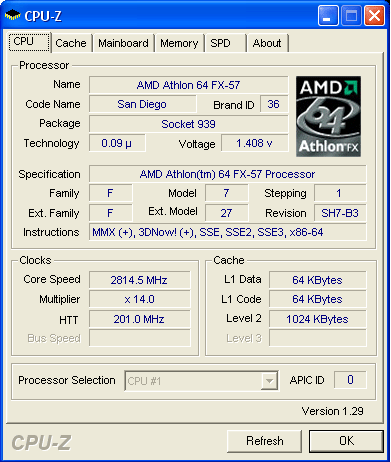Switch to the Cache tab
This screenshot has width=391, height=462.
71,43
